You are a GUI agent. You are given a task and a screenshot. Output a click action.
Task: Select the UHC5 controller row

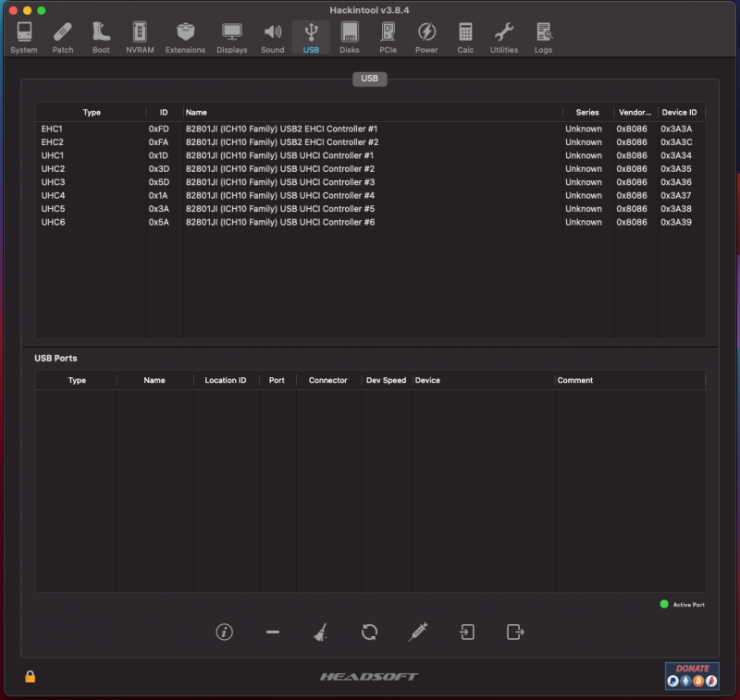[371, 208]
